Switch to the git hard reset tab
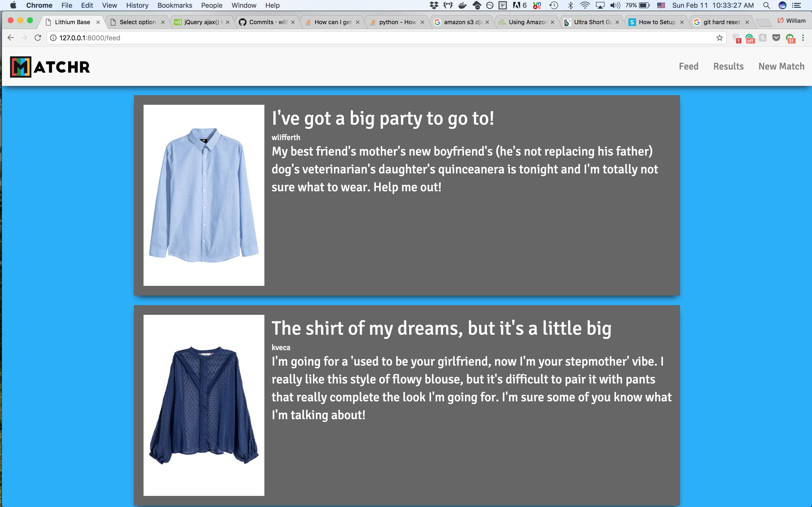 click(x=721, y=22)
